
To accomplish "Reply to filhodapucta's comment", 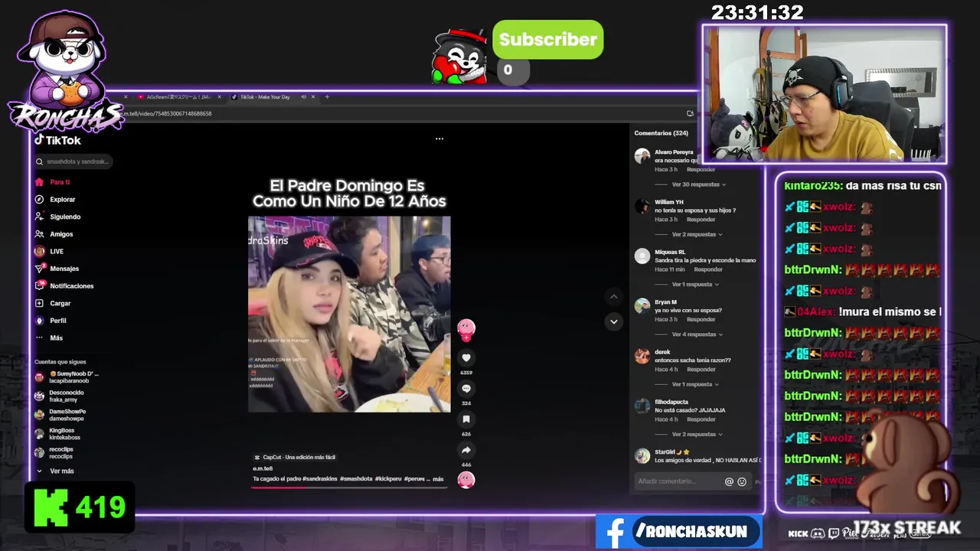I will 701,419.
